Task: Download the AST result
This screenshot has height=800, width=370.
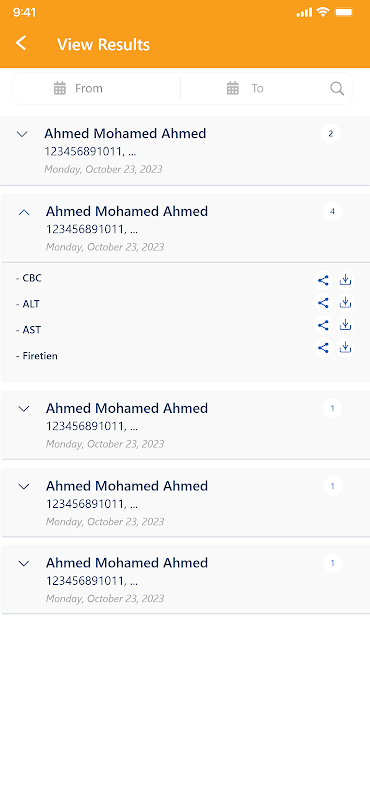Action: (346, 325)
